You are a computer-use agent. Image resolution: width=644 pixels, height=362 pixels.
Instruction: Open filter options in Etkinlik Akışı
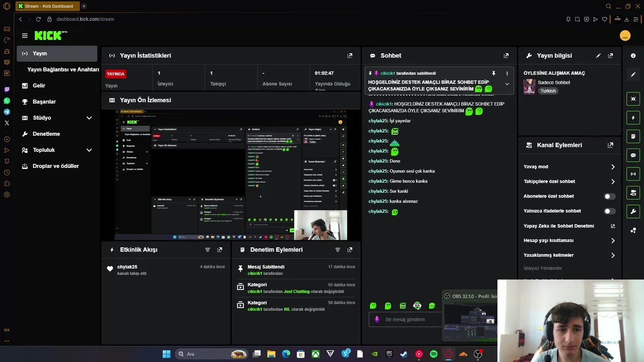(x=207, y=250)
